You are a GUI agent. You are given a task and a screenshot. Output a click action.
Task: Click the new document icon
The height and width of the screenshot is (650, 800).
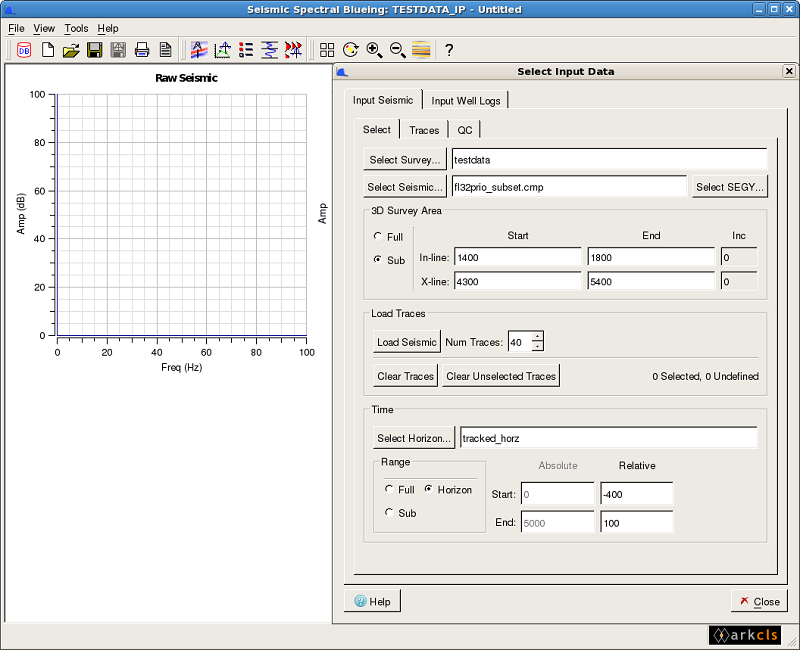pyautogui.click(x=48, y=50)
